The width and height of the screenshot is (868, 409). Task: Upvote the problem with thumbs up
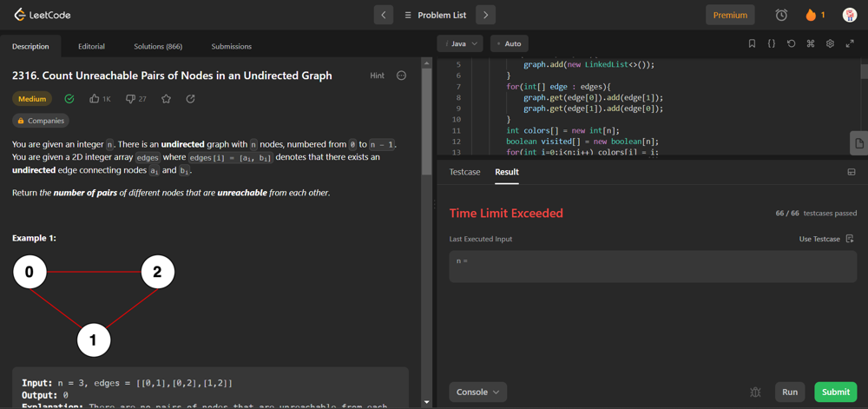coord(95,99)
